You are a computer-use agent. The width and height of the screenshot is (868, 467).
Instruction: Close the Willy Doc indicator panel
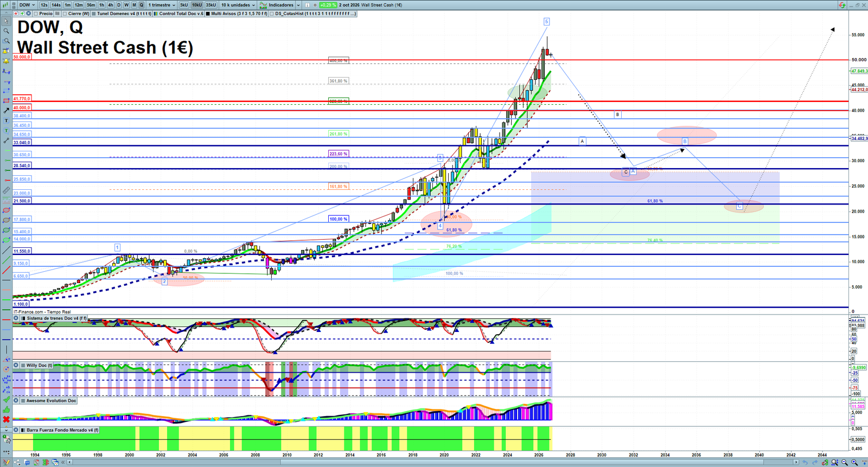coord(16,366)
